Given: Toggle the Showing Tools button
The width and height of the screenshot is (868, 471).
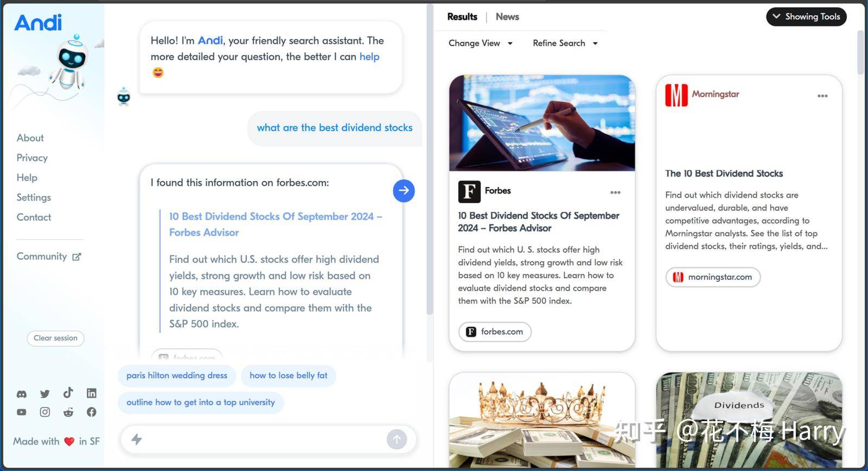Looking at the screenshot, I should tap(806, 17).
